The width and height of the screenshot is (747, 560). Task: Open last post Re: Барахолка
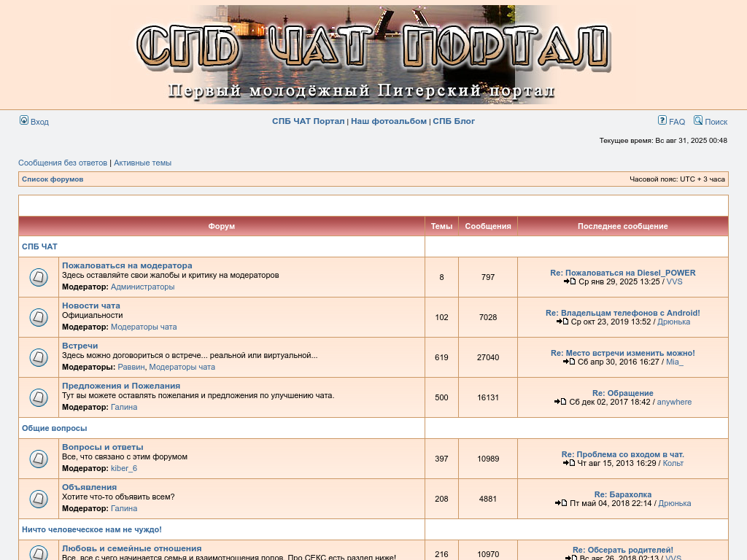pyautogui.click(x=622, y=494)
